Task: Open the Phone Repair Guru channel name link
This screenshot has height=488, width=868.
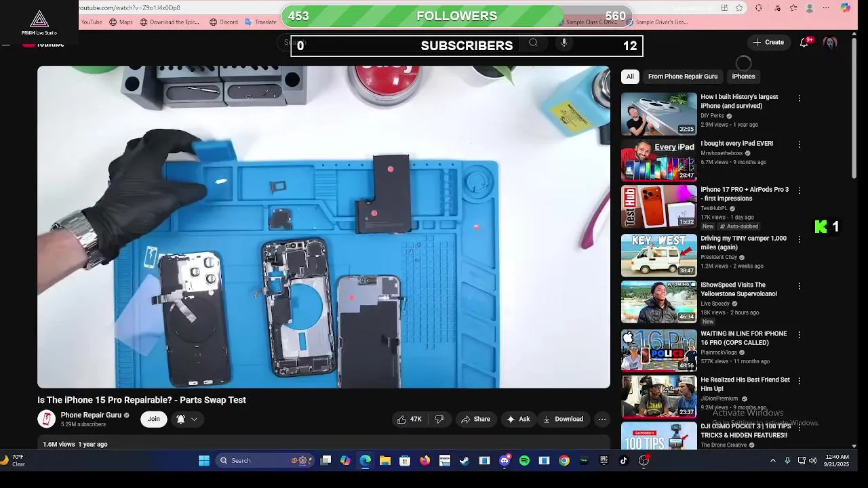Action: point(91,415)
